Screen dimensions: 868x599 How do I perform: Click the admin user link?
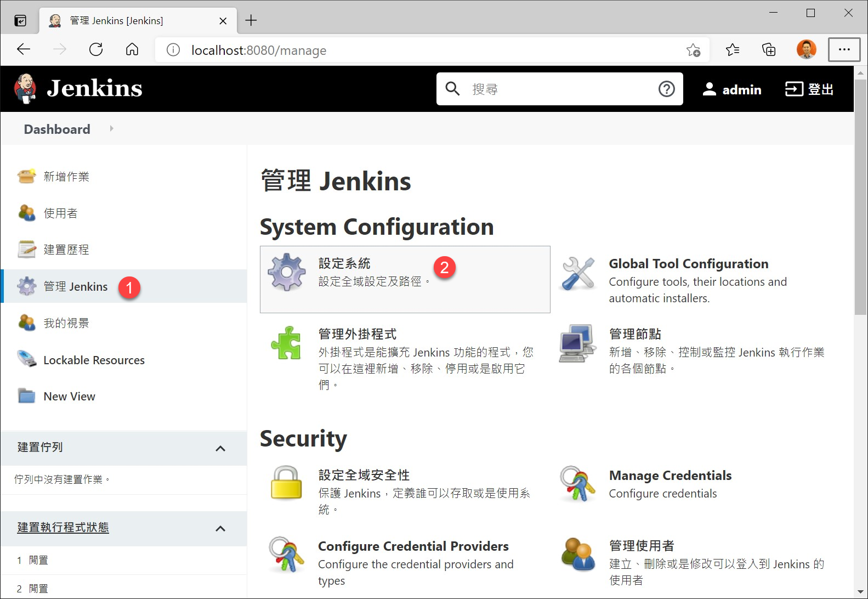731,89
